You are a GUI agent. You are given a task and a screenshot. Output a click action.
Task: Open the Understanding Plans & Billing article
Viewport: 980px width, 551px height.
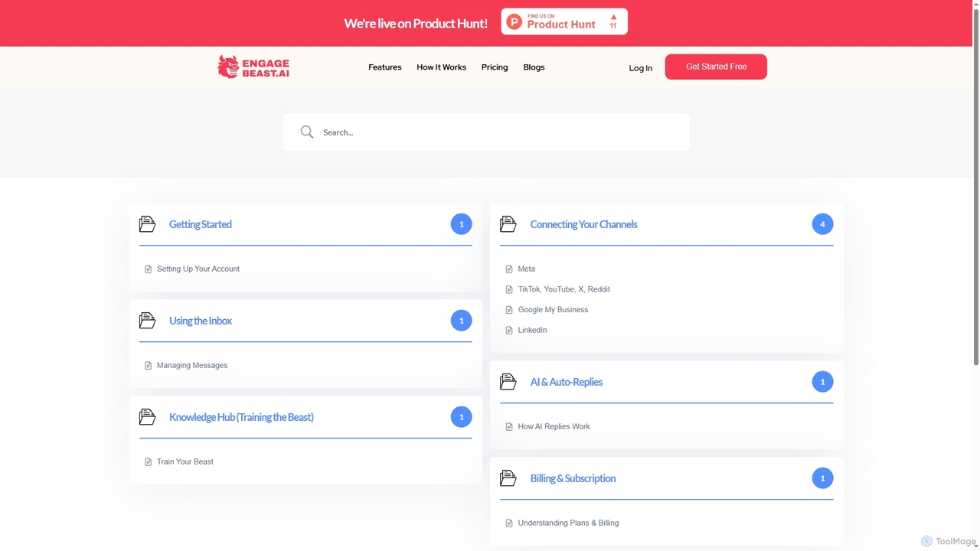(x=569, y=523)
